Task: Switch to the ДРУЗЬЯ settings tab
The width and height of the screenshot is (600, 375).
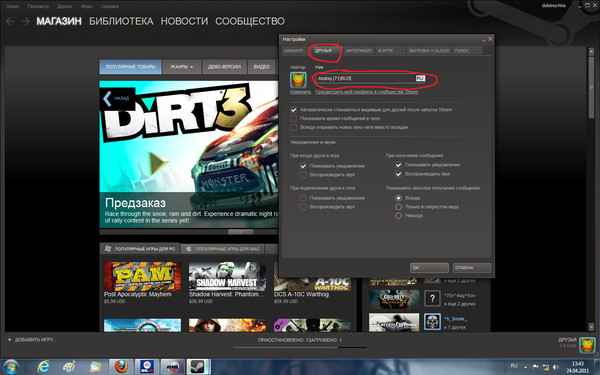Action: click(324, 51)
